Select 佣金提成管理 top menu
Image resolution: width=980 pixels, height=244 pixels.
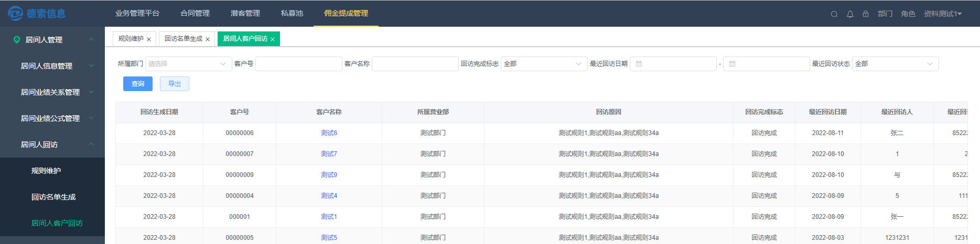tap(346, 13)
